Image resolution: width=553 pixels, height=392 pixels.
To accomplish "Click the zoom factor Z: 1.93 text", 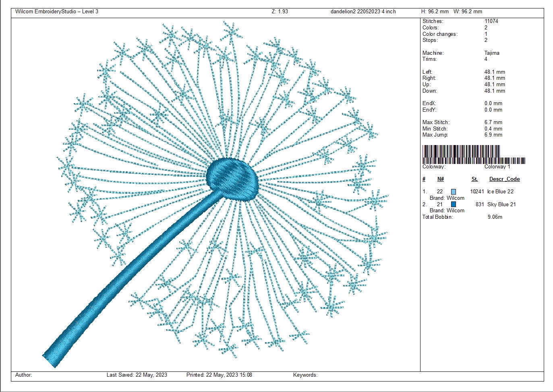I will pyautogui.click(x=280, y=12).
